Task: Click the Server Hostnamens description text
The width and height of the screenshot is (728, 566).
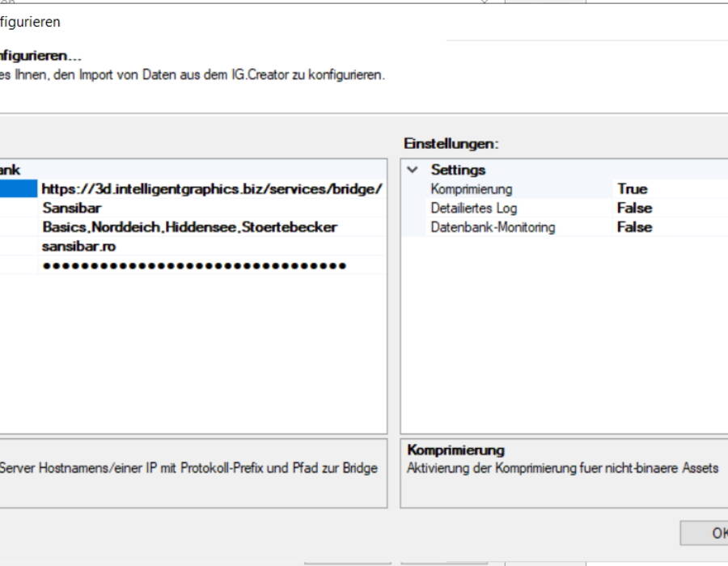Action: 188,467
